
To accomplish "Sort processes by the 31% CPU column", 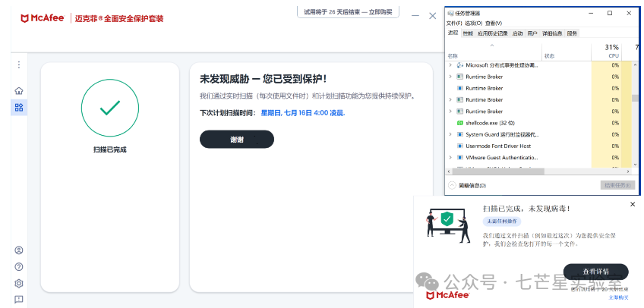I will tap(606, 52).
